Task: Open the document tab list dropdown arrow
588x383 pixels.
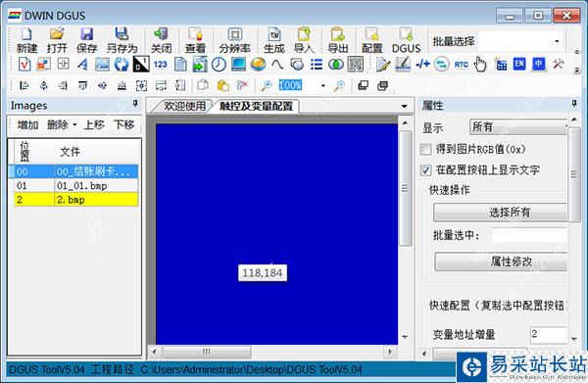Action: pyautogui.click(x=404, y=106)
